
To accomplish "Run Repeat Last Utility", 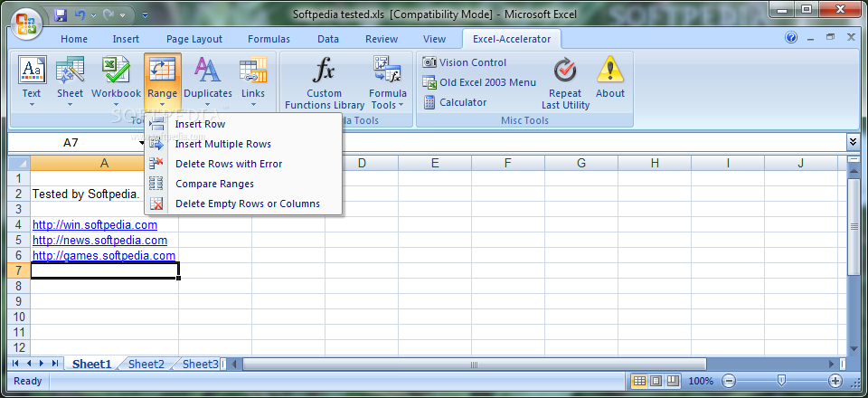I will (x=565, y=83).
